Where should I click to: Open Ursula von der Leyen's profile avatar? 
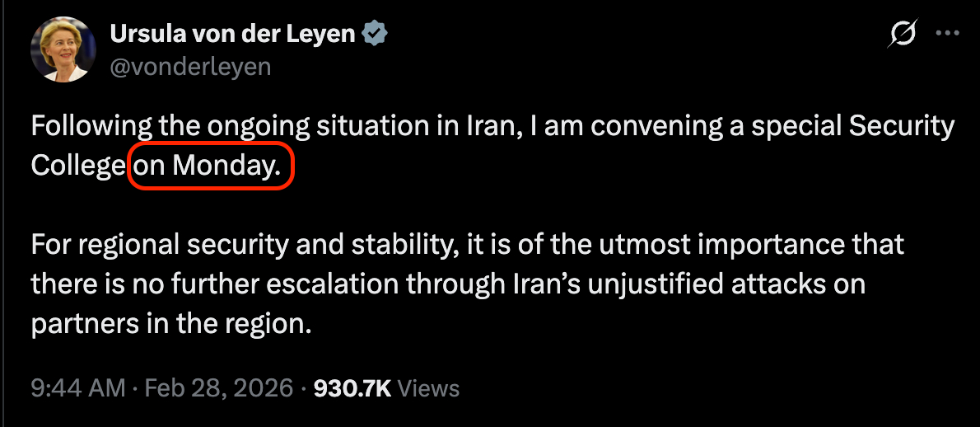point(59,49)
